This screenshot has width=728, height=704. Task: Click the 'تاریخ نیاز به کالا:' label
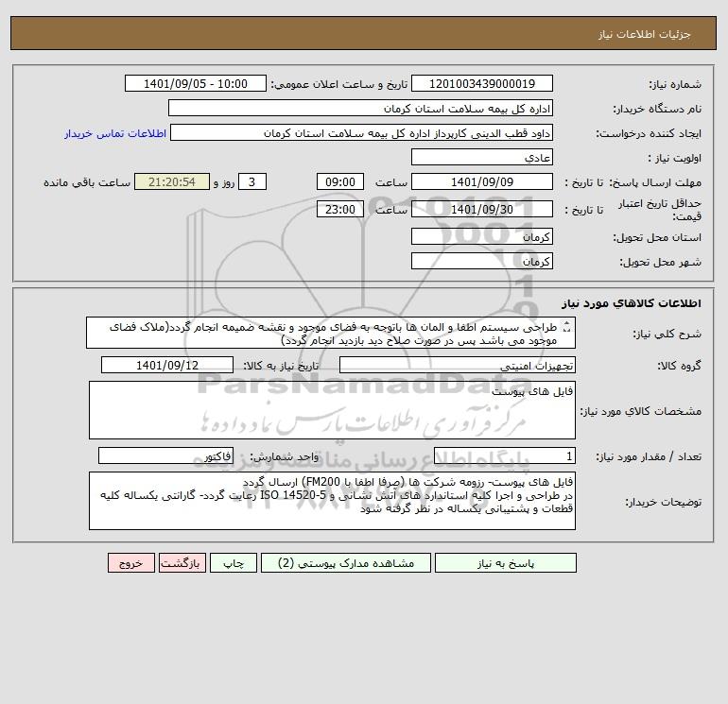281,366
